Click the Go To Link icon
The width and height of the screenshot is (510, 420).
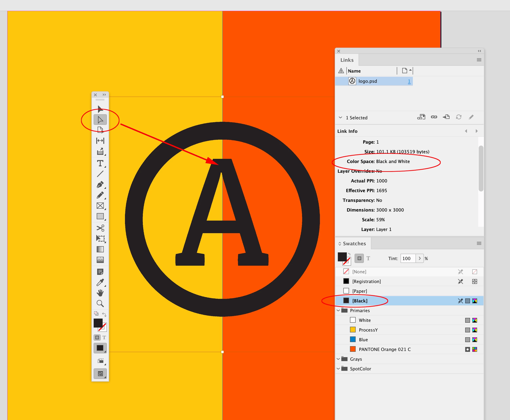(x=446, y=117)
